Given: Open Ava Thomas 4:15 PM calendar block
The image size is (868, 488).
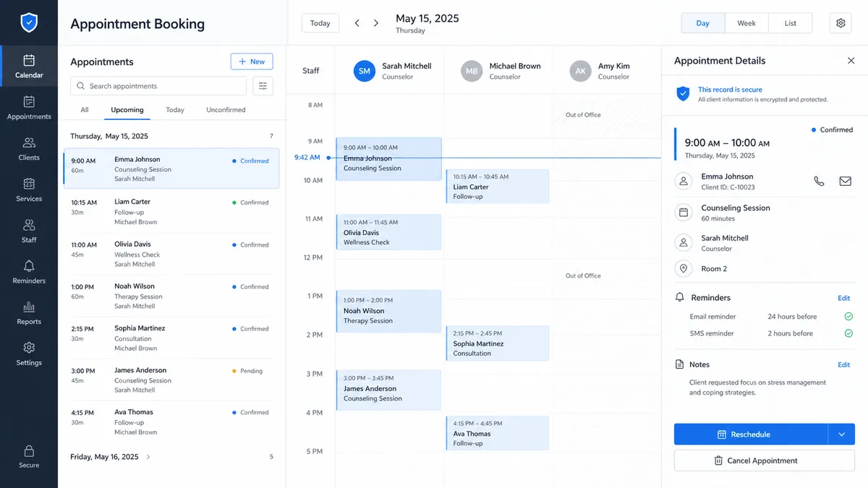Looking at the screenshot, I should click(x=498, y=433).
